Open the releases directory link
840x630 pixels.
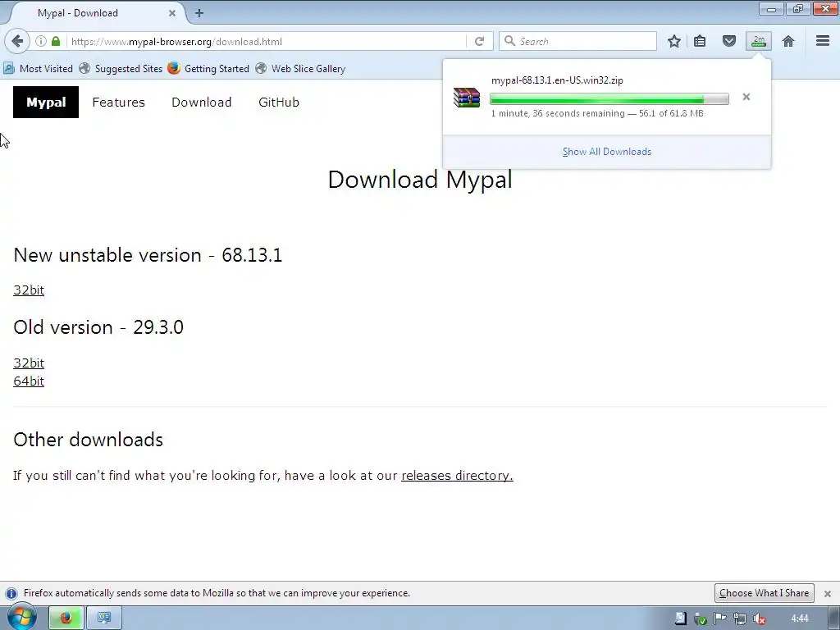click(457, 475)
